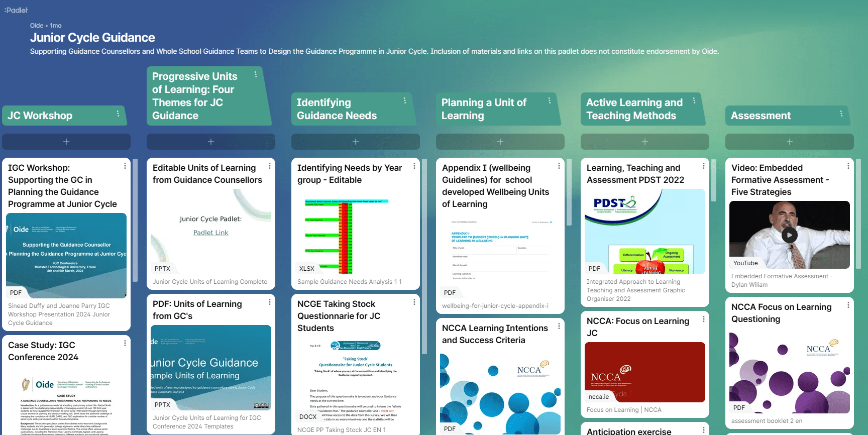This screenshot has width=868, height=435.
Task: Open Identifying Guidance Needs section menu
Action: tap(405, 100)
